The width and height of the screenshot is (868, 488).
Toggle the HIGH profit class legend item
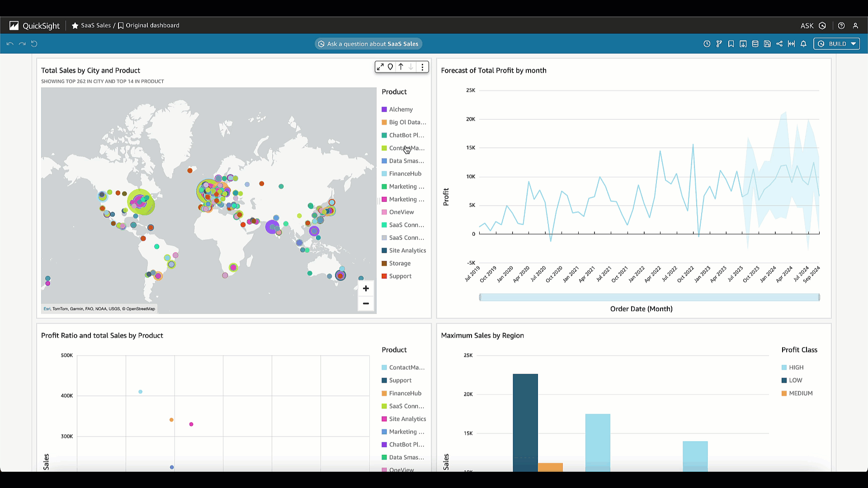click(796, 367)
